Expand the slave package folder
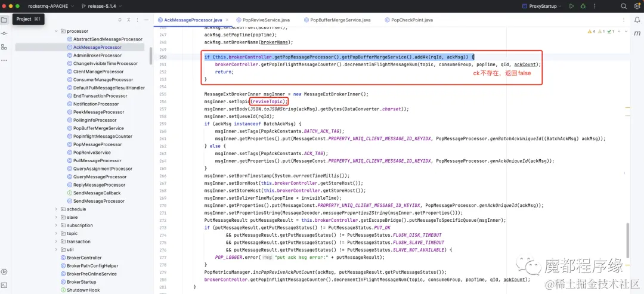This screenshot has width=644, height=294. pos(56,217)
